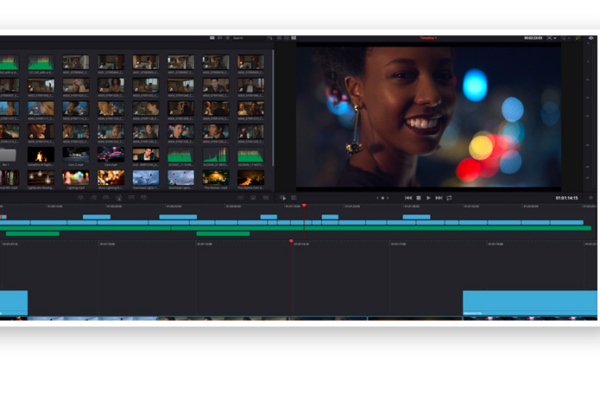Click the tools icon at viewer bottom left
Viewport: 600px width, 400px height.
coord(283,198)
